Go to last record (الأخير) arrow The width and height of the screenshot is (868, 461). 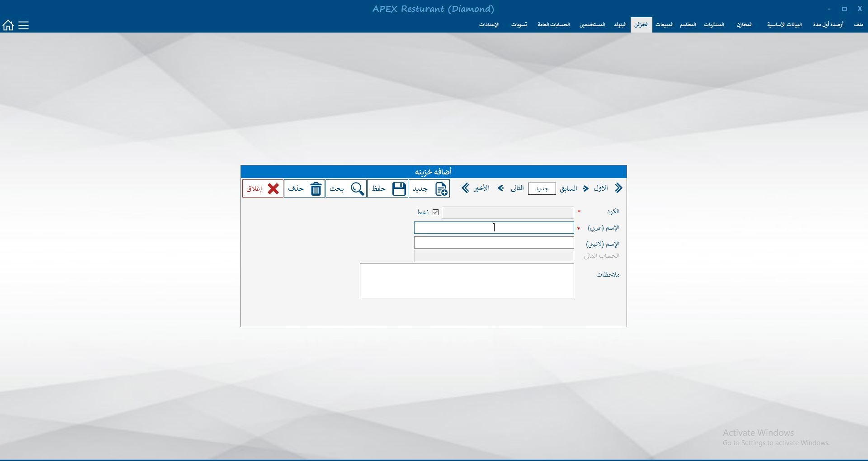point(465,188)
